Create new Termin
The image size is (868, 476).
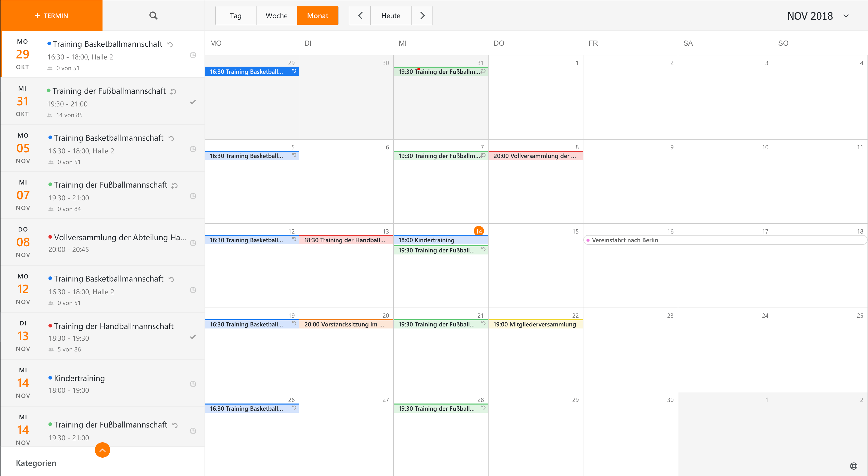51,16
